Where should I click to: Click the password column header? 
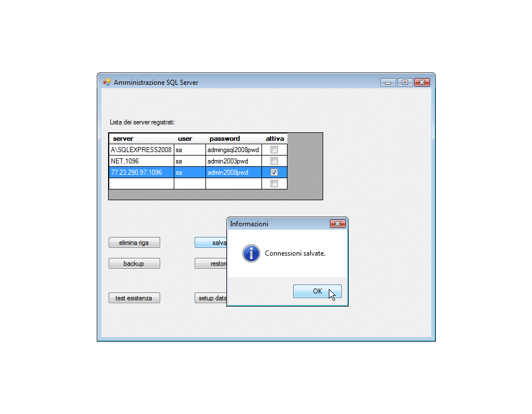click(233, 139)
